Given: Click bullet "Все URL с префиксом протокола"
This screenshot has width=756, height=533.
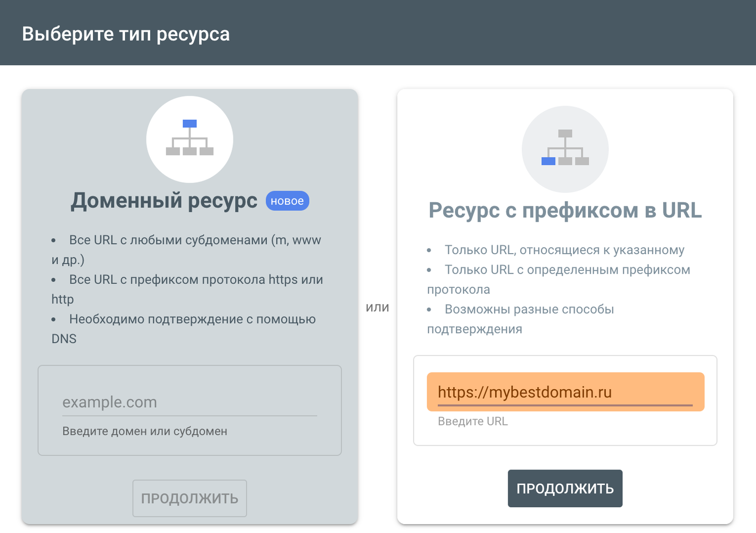Looking at the screenshot, I should click(x=195, y=280).
